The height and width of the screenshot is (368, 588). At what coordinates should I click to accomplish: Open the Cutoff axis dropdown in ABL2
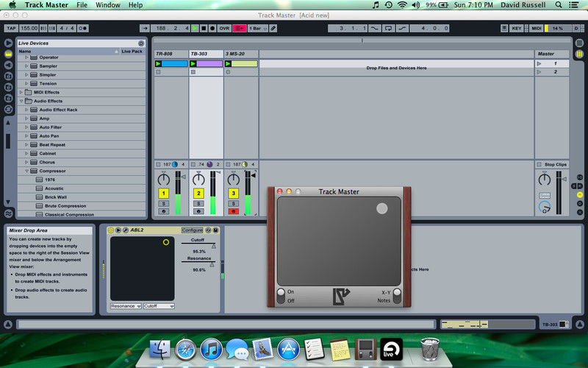coord(159,306)
